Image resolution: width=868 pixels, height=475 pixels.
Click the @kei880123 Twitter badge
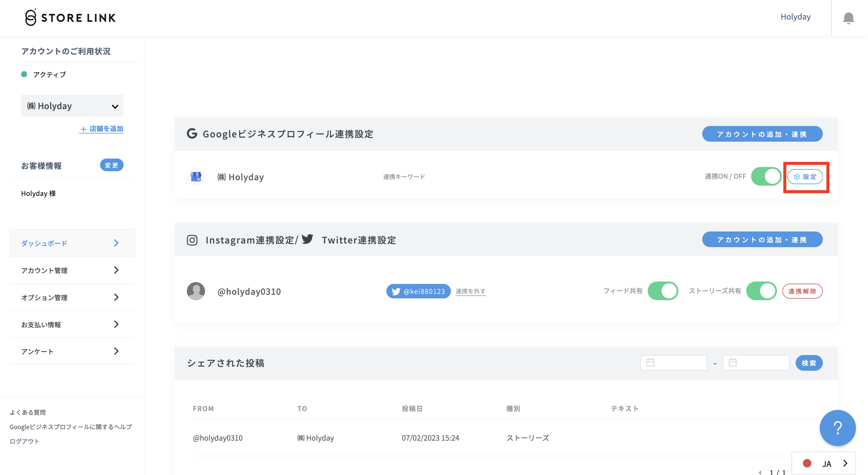click(419, 291)
